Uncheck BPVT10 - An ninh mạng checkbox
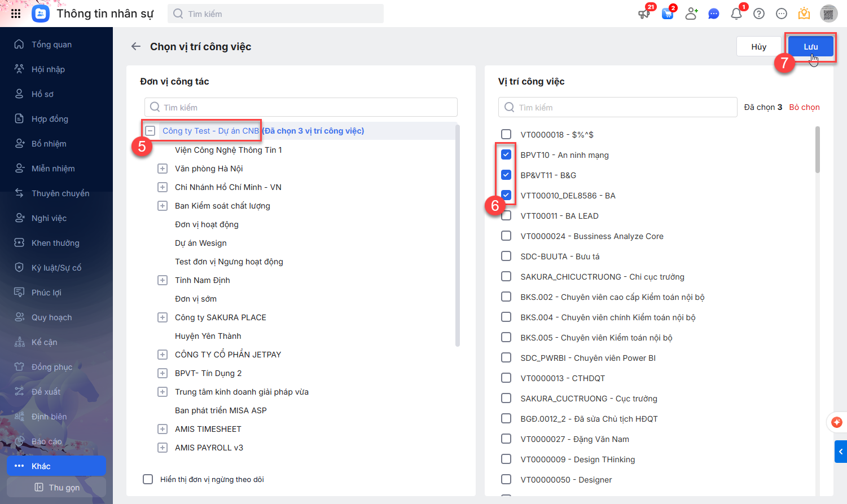 506,155
